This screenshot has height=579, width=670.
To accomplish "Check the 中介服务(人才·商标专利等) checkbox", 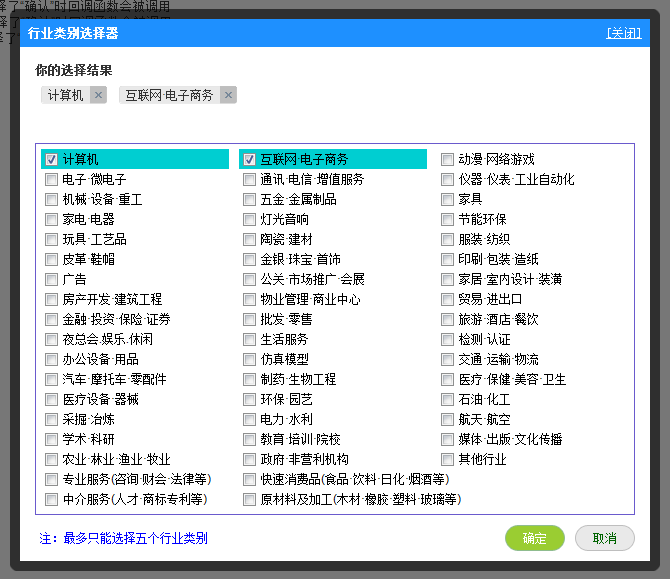I will (x=51, y=500).
